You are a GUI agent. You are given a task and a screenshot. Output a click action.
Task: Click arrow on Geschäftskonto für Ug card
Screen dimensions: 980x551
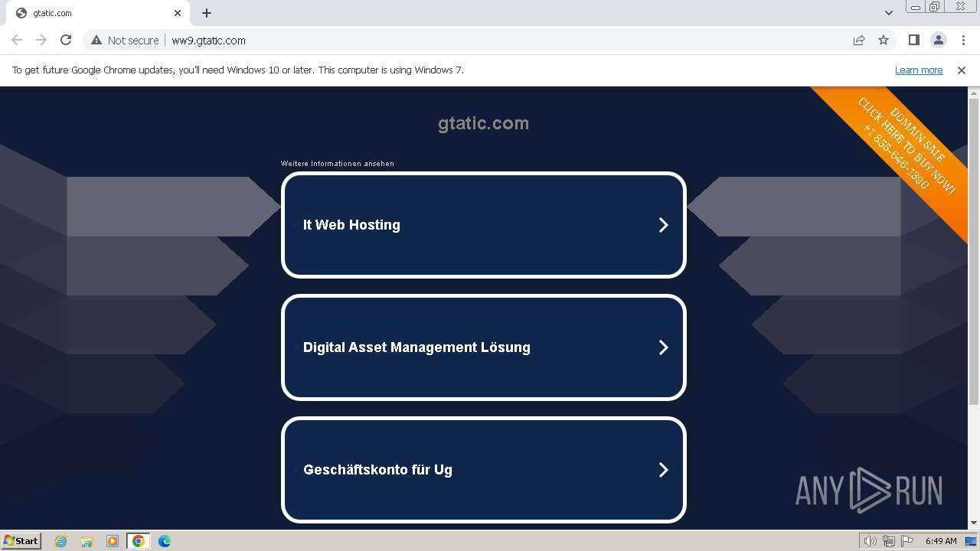click(x=664, y=470)
